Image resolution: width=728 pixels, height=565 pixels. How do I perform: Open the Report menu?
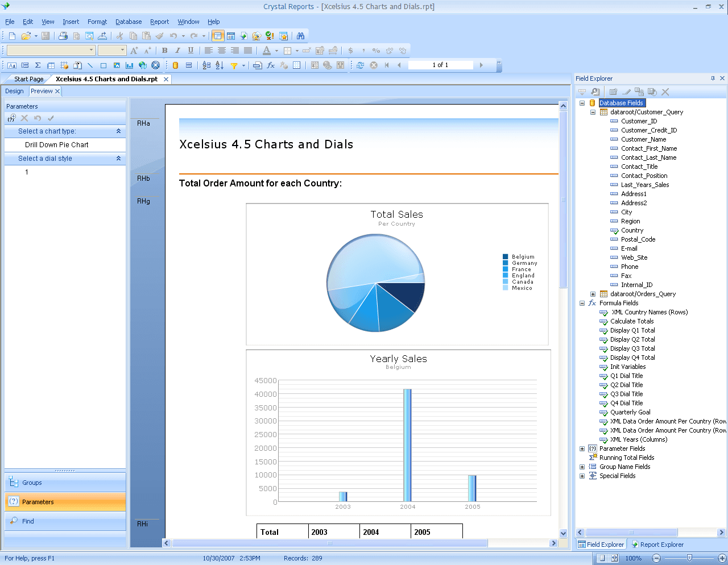coord(159,22)
